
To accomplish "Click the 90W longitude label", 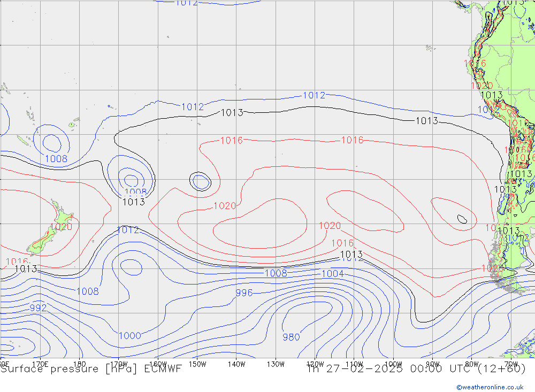I will click(x=432, y=364).
